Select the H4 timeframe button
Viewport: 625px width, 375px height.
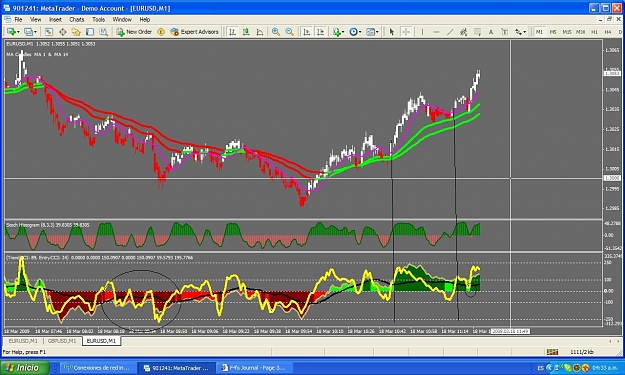[x=608, y=32]
